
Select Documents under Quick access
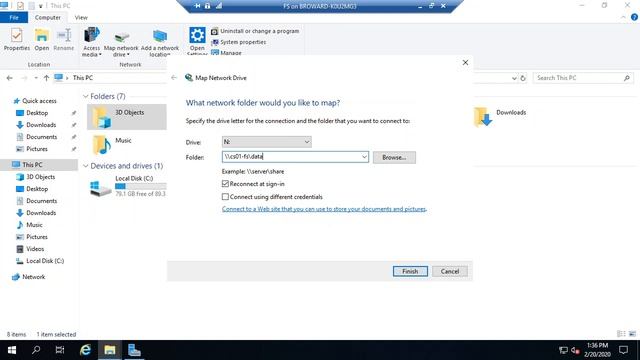41,137
